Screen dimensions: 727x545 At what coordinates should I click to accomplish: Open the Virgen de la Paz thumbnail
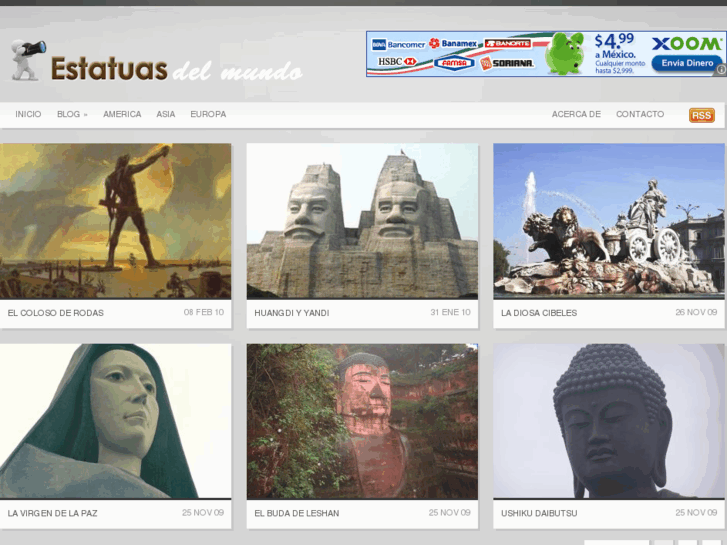pos(115,421)
